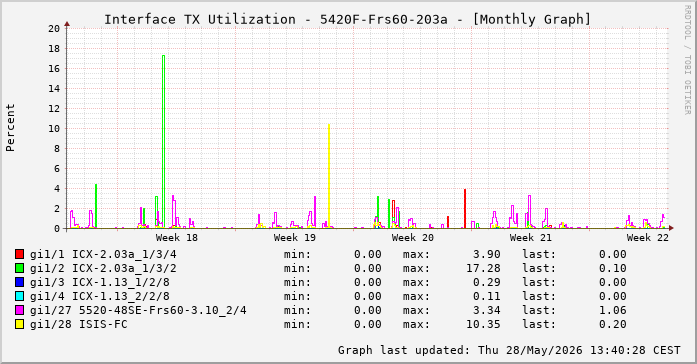
Task: Select legend label gi1/4 ICX-1.13_2/2/8
Action: [100, 296]
